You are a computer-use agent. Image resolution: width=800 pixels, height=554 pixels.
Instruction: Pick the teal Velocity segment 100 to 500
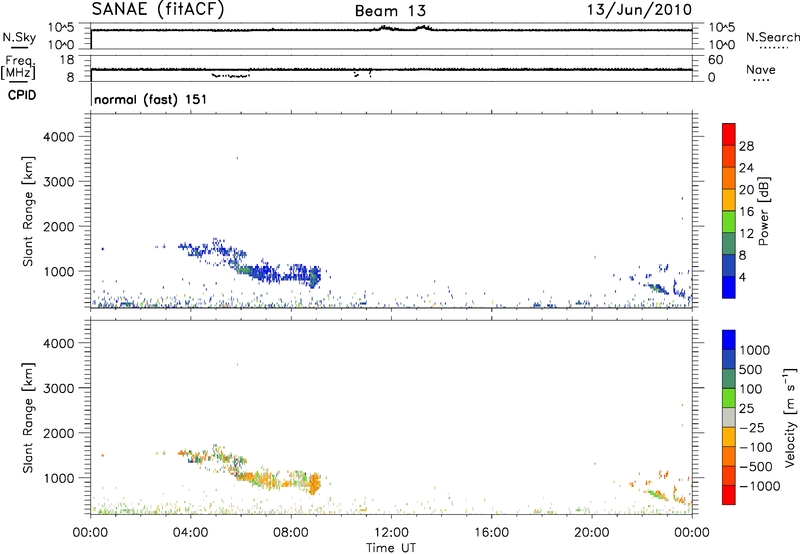[x=729, y=379]
